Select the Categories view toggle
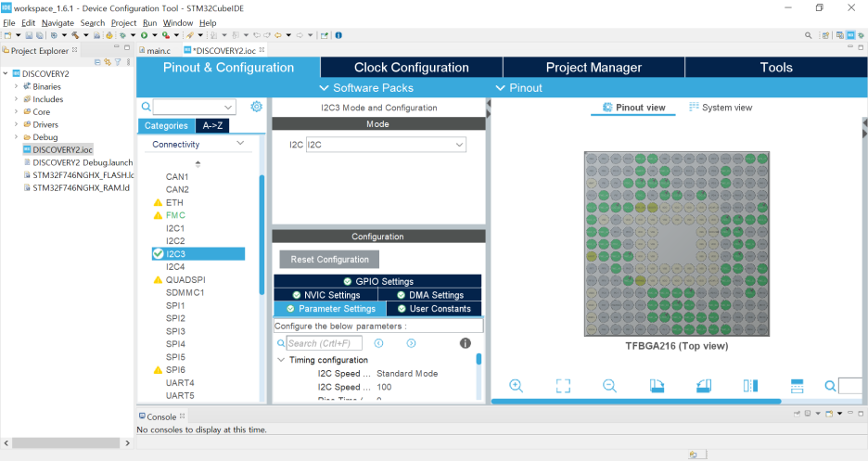 (166, 125)
